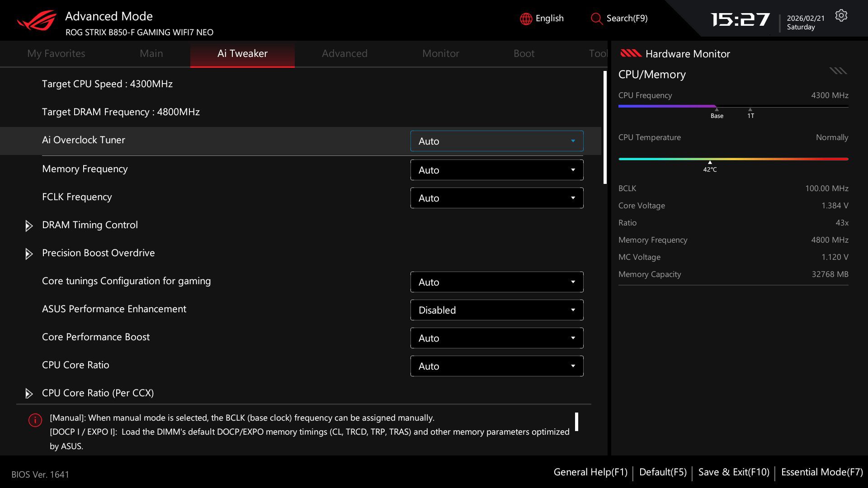Click the MC Voltage 1.120 V value

(x=835, y=257)
